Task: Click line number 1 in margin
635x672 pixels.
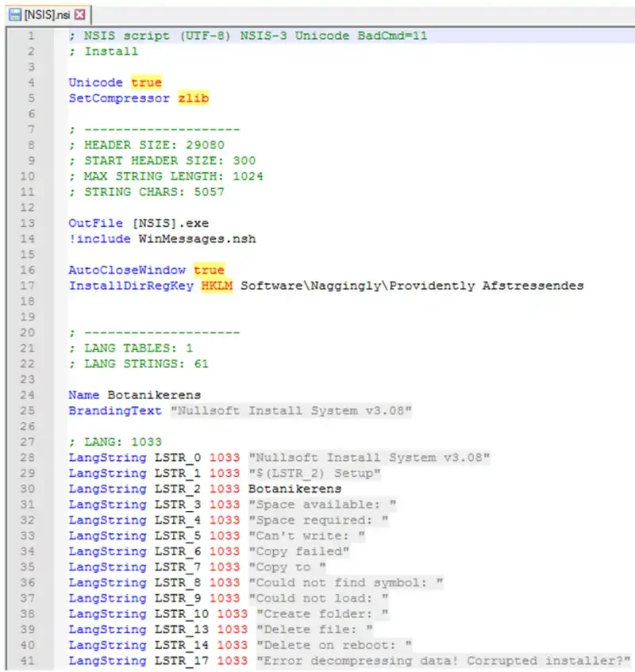Action: pyautogui.click(x=31, y=36)
